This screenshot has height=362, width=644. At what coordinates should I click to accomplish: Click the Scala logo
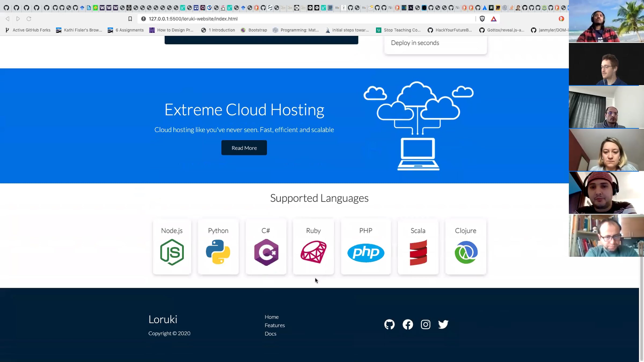(x=418, y=253)
